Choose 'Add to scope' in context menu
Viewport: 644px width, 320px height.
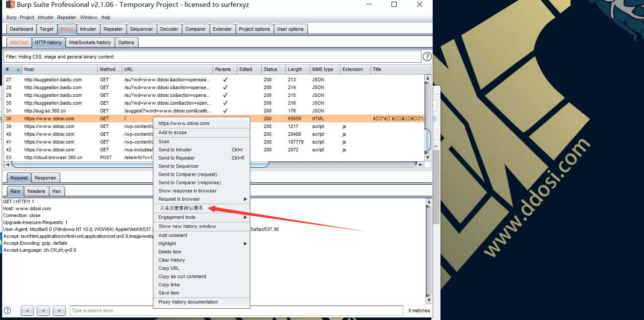(201, 132)
